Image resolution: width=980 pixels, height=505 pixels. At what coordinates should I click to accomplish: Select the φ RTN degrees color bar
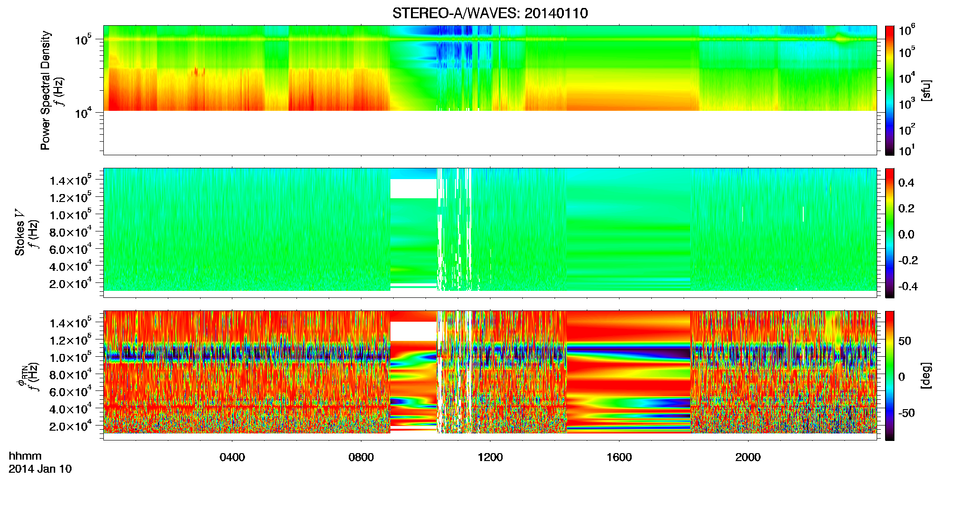[890, 375]
